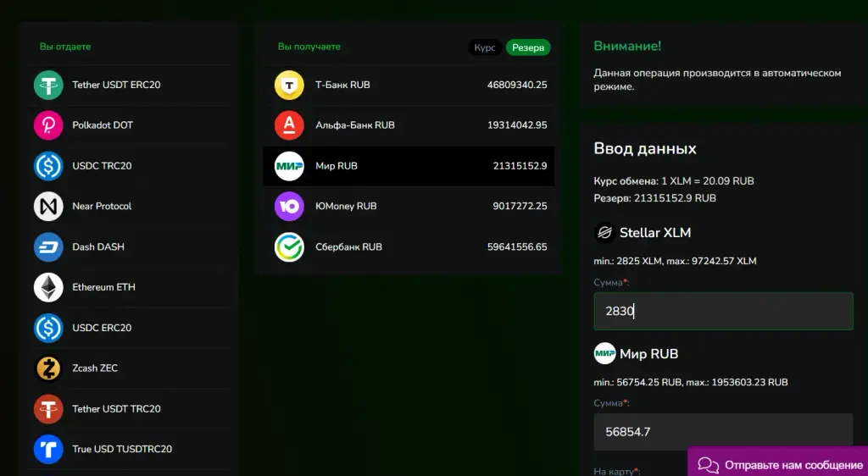The height and width of the screenshot is (476, 868).
Task: Click the USDC TRC20 blue icon
Action: coord(48,166)
